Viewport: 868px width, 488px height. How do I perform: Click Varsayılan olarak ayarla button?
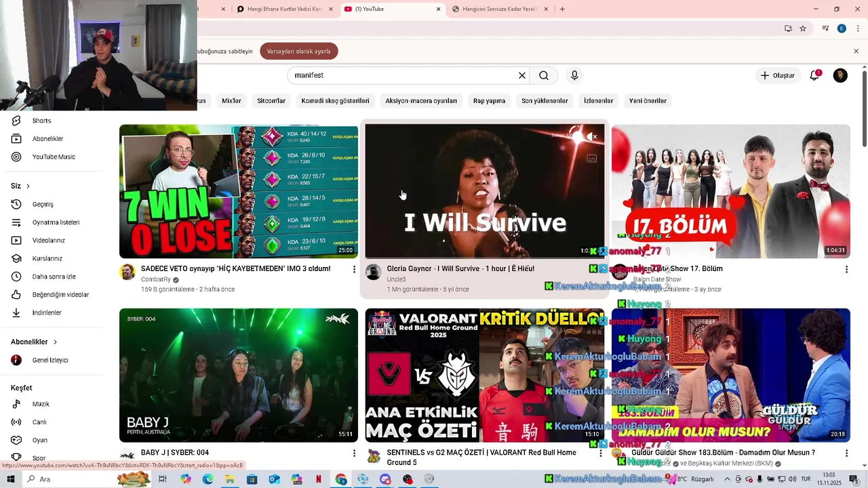(299, 52)
